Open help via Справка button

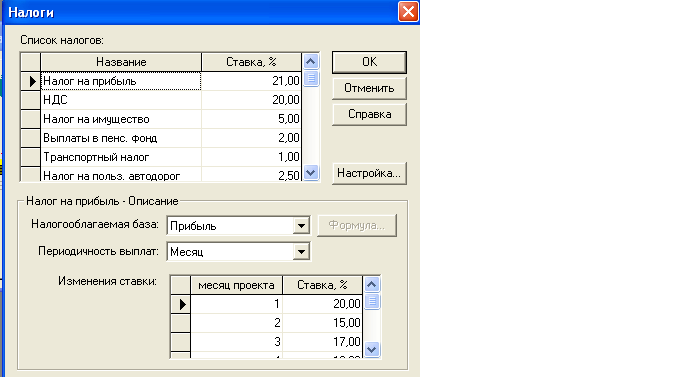(369, 115)
